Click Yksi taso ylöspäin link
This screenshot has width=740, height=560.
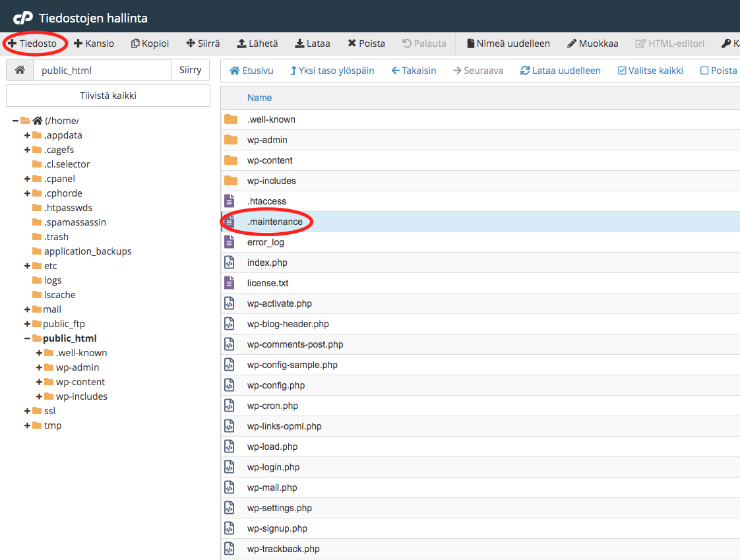coord(332,71)
